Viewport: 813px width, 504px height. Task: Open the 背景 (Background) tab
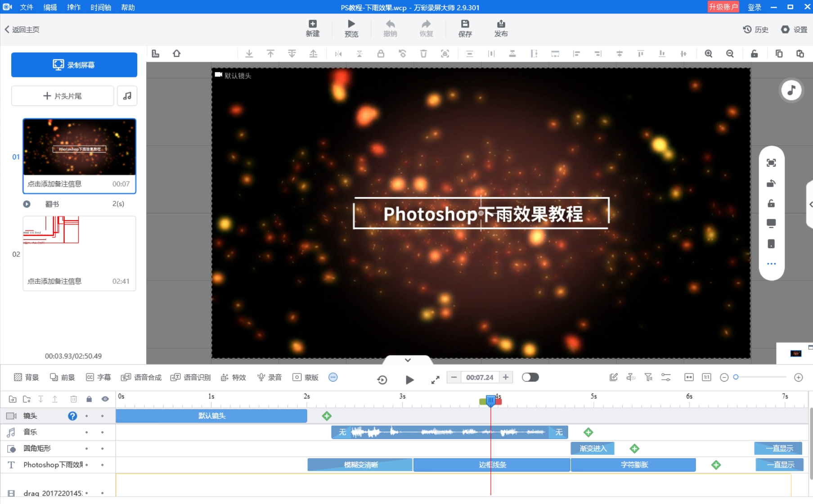[26, 377]
